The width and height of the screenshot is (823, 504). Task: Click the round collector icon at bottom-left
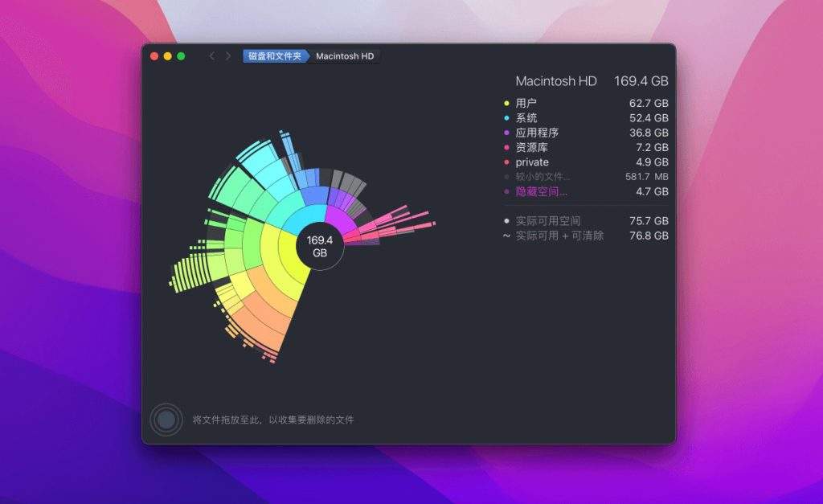pos(166,419)
